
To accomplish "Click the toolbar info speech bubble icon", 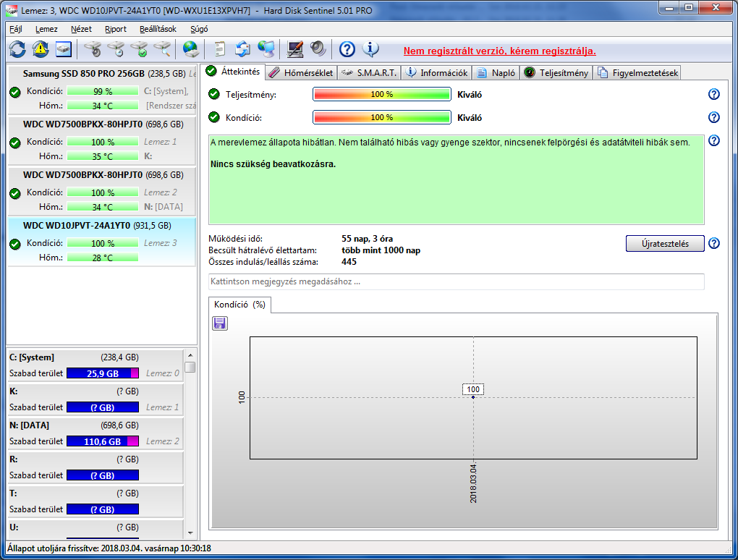I will (370, 49).
